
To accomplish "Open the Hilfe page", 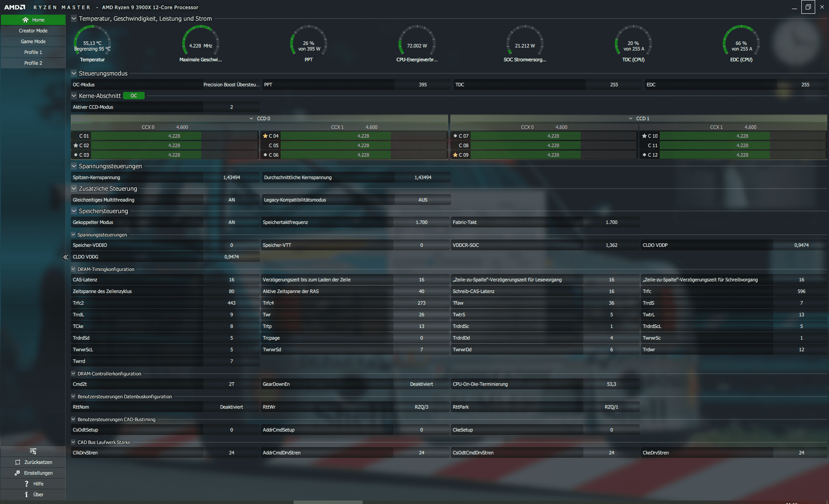I will point(33,484).
